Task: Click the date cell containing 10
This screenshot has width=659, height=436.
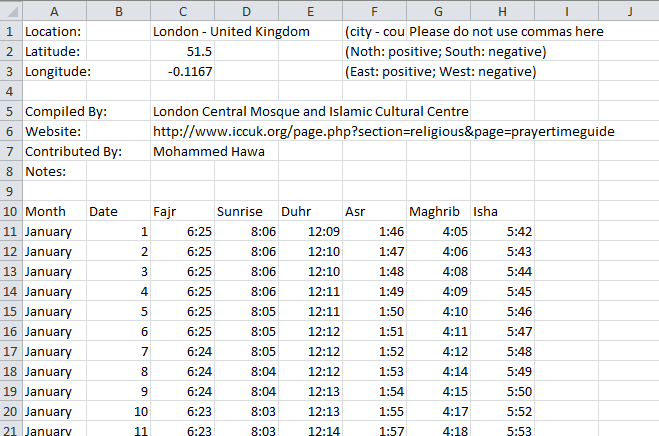Action: (x=119, y=411)
